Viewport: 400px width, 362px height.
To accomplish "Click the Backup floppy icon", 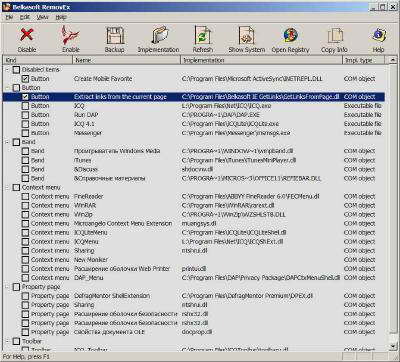I will 115,35.
